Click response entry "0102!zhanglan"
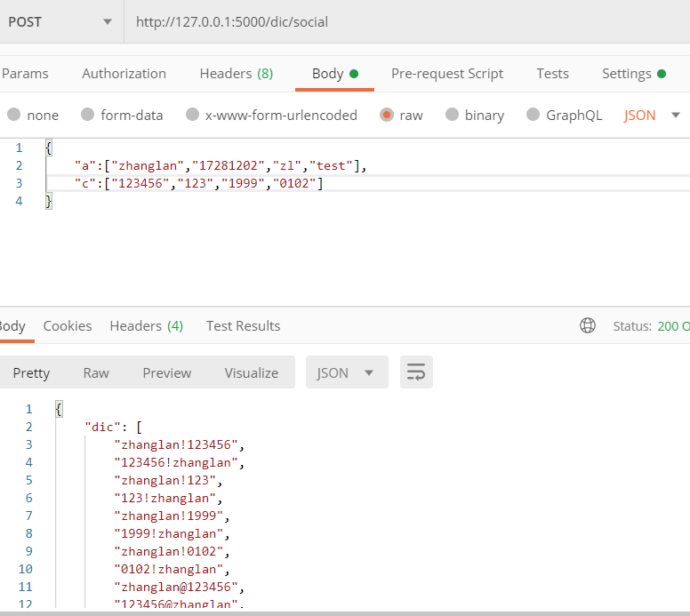Image resolution: width=690 pixels, height=616 pixels. 172,569
